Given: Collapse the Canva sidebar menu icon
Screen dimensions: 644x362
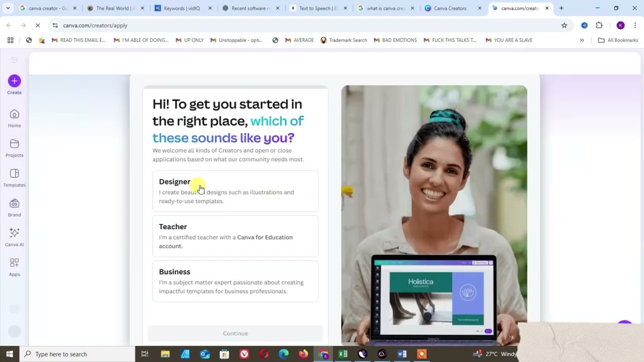Looking at the screenshot, I should coord(14,60).
